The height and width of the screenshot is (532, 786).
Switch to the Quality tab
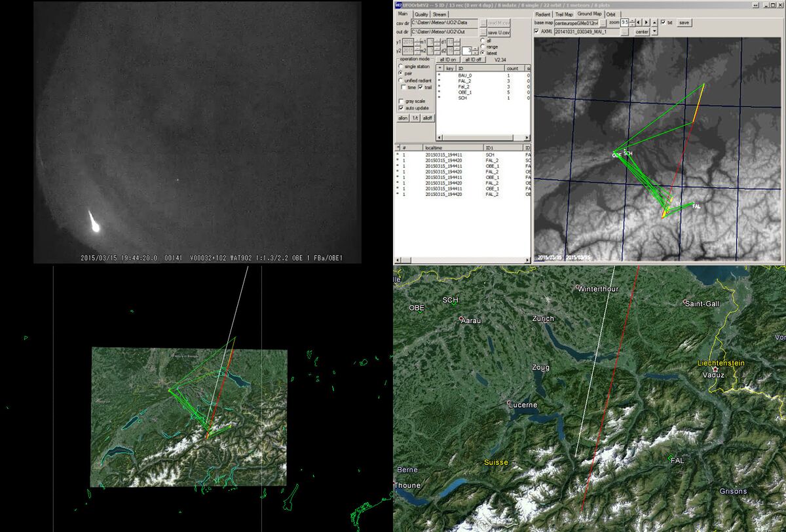(421, 14)
